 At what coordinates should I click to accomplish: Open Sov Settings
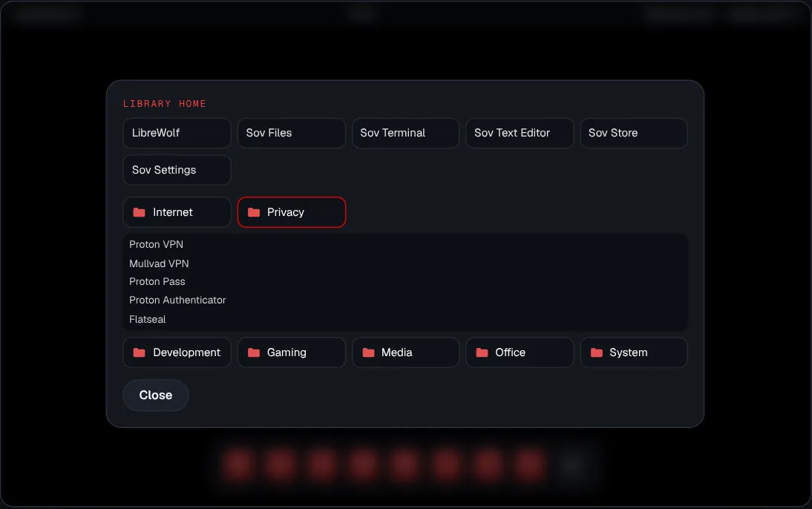click(177, 170)
